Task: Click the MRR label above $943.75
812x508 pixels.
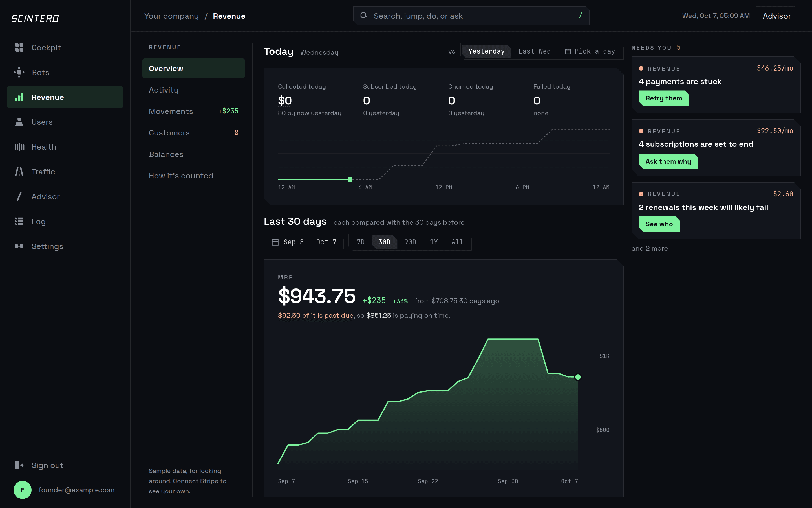Action: click(286, 277)
